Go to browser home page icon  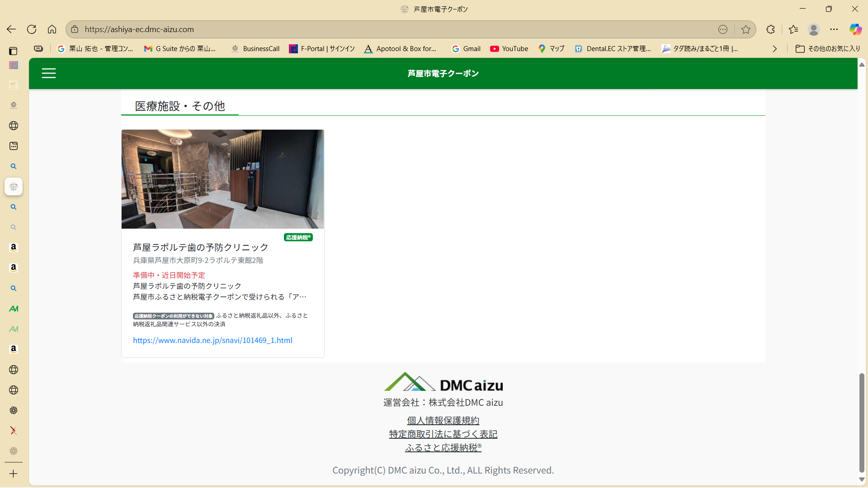pyautogui.click(x=52, y=29)
